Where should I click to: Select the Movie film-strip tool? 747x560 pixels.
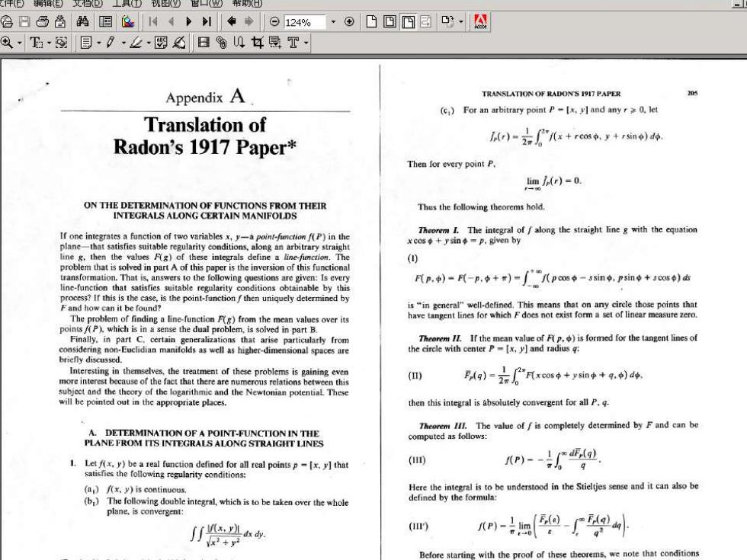coord(204,43)
